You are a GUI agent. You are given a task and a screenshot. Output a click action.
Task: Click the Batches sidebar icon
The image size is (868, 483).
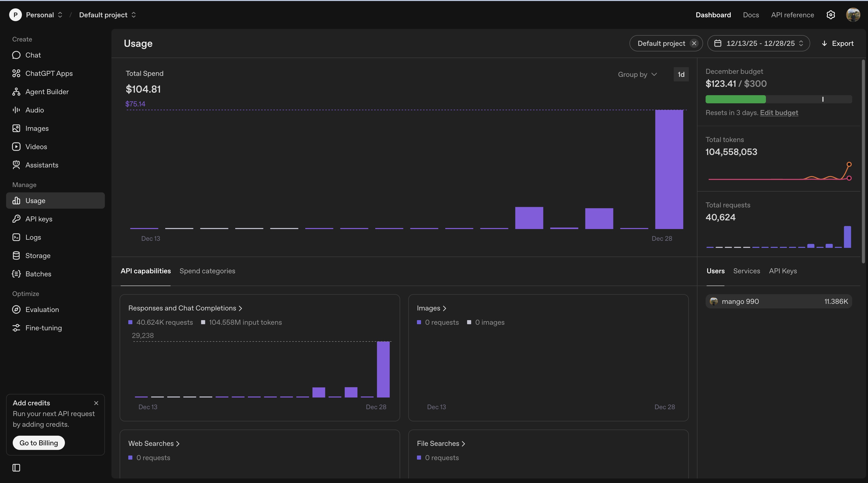tap(16, 274)
